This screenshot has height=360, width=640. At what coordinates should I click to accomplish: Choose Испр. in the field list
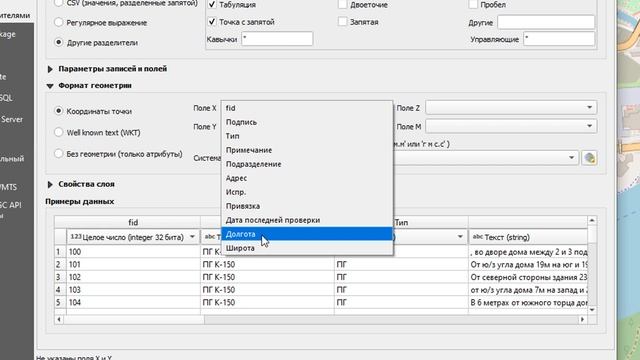(307, 192)
